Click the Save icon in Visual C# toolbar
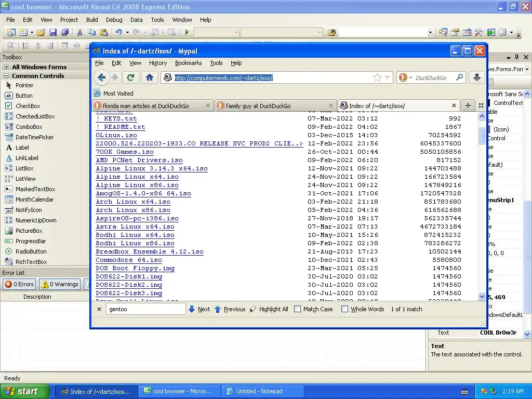The height and width of the screenshot is (399, 532). [53, 32]
